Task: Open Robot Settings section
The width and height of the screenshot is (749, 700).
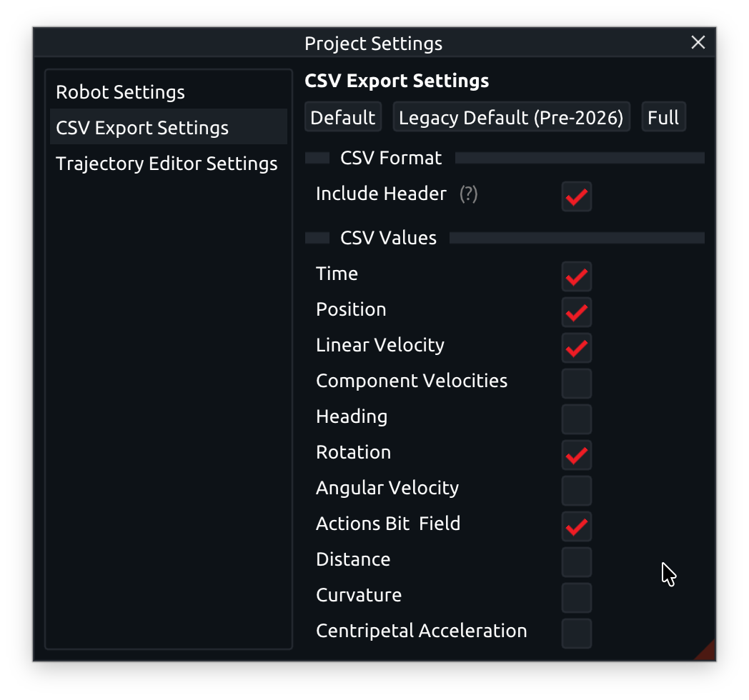Action: 120,92
